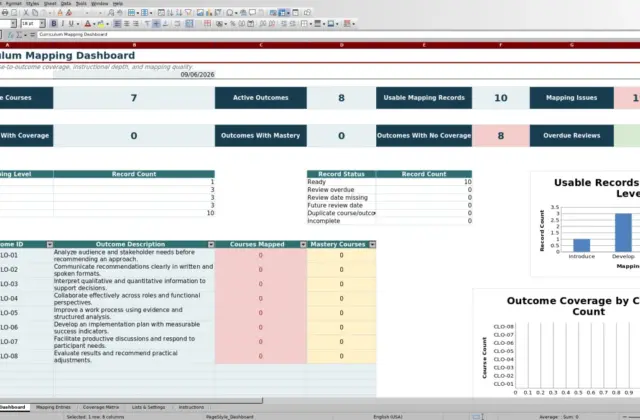This screenshot has width=640, height=420.
Task: Click the Insert Pivot Table icon
Action: pyautogui.click(x=218, y=13)
